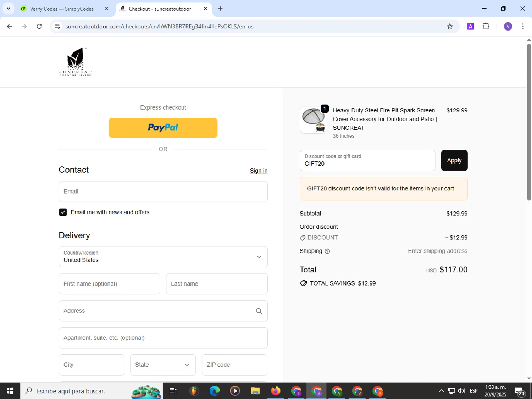Close the Checkout suncreatoutdoor tab
The height and width of the screenshot is (399, 532).
(x=205, y=9)
